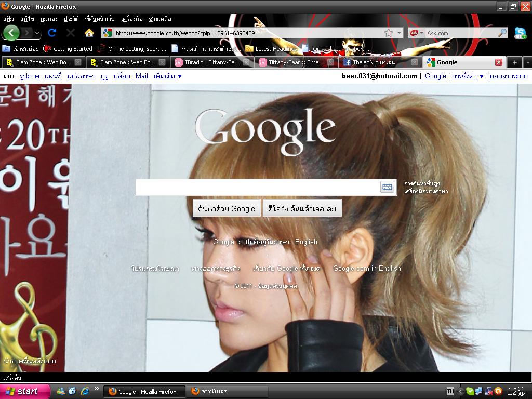Open the list all tabs dropdown
The height and width of the screenshot is (399, 532).
coord(528,62)
